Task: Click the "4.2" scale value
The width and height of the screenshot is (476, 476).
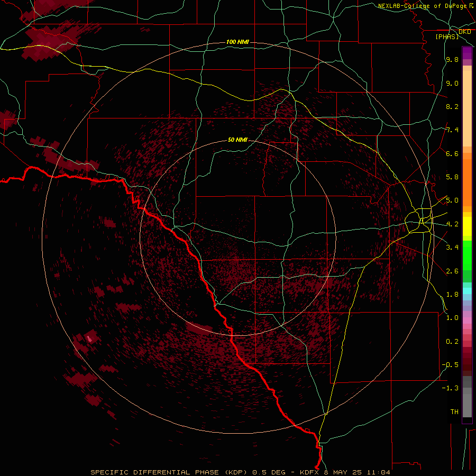Action: point(452,224)
